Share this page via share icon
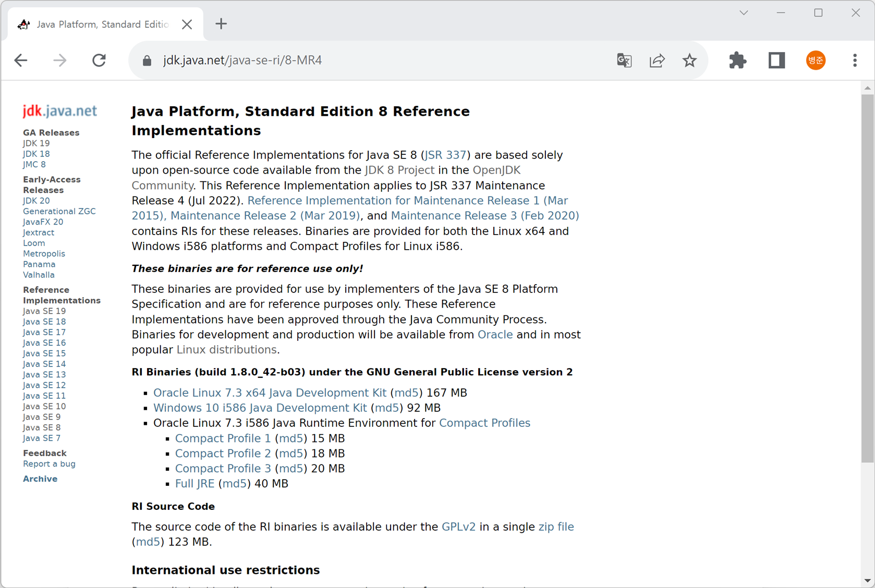 pos(657,60)
